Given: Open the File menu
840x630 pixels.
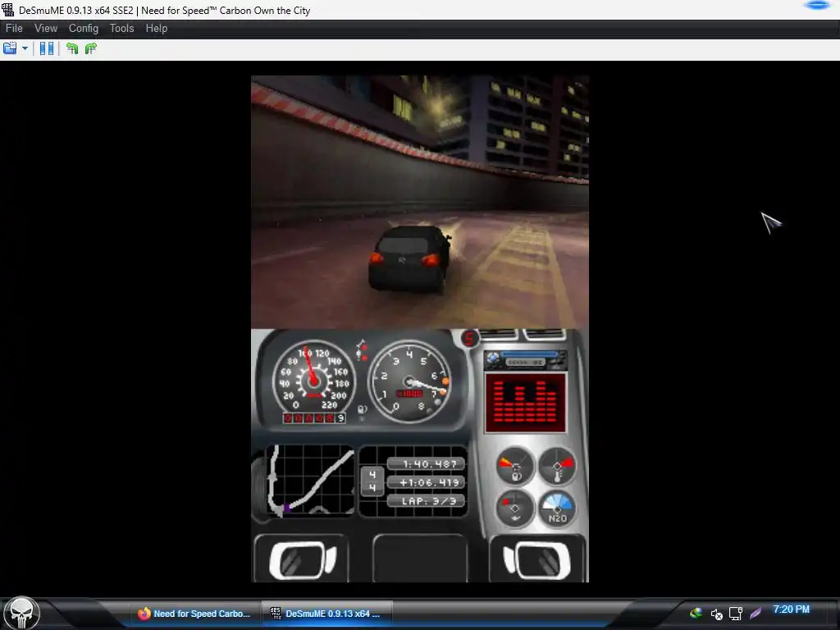Looking at the screenshot, I should pyautogui.click(x=14, y=29).
